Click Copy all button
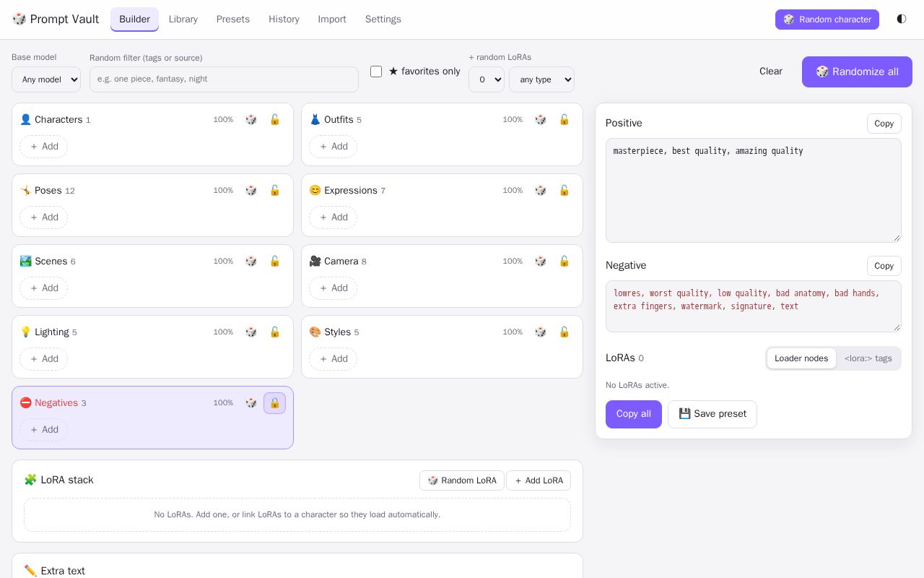This screenshot has width=924, height=578. pyautogui.click(x=634, y=414)
